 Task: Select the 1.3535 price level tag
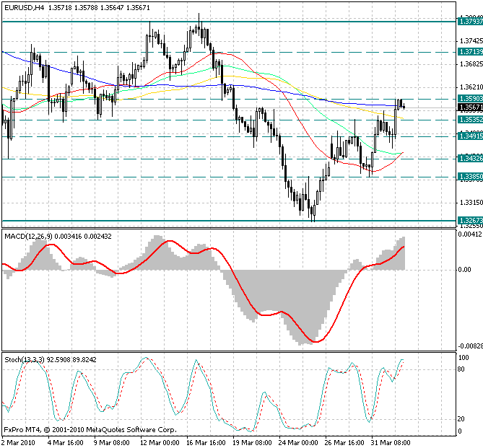tap(470, 119)
